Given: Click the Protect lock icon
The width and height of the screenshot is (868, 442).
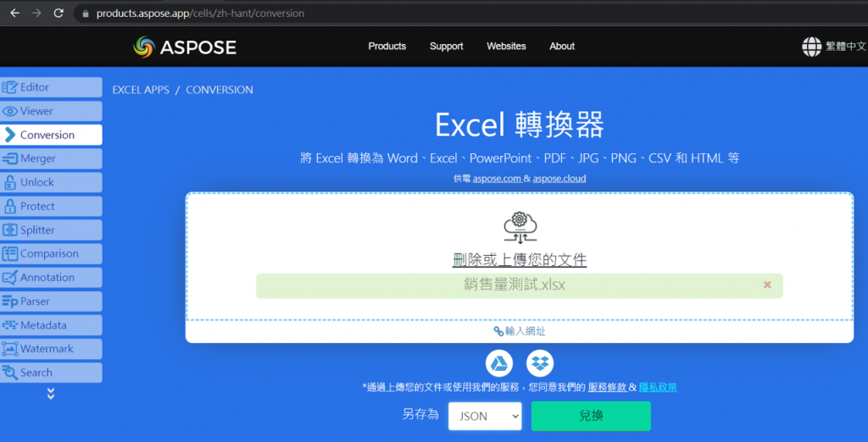Looking at the screenshot, I should (x=10, y=207).
